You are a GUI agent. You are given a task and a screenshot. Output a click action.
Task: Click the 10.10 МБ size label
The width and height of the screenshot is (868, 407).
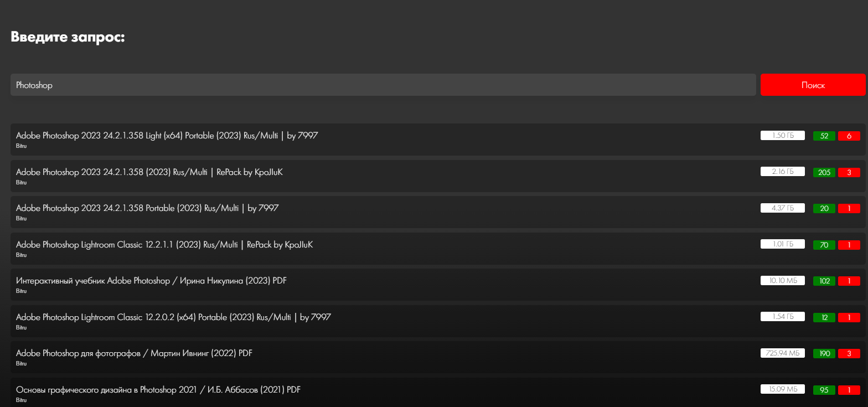783,281
